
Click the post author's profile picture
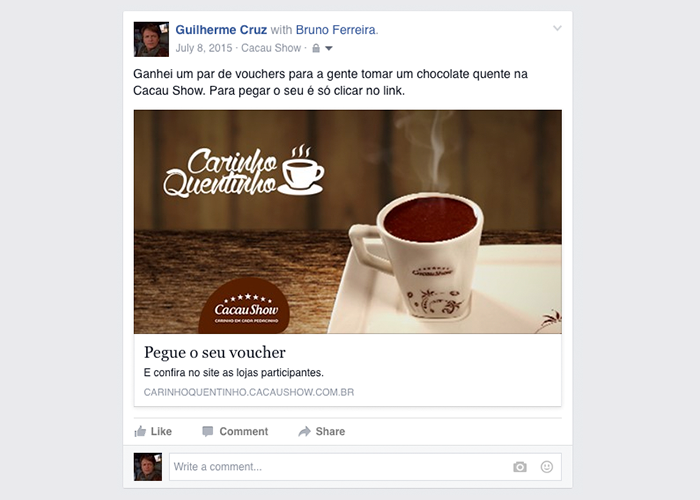(151, 39)
